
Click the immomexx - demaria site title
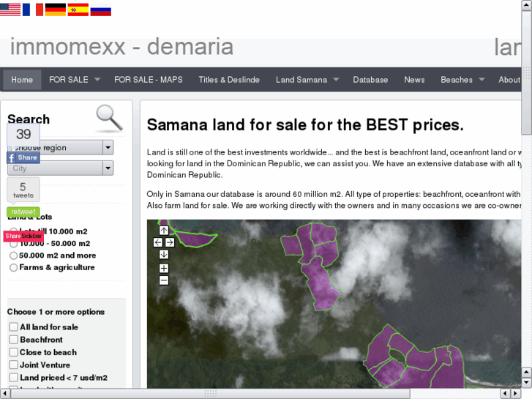121,47
